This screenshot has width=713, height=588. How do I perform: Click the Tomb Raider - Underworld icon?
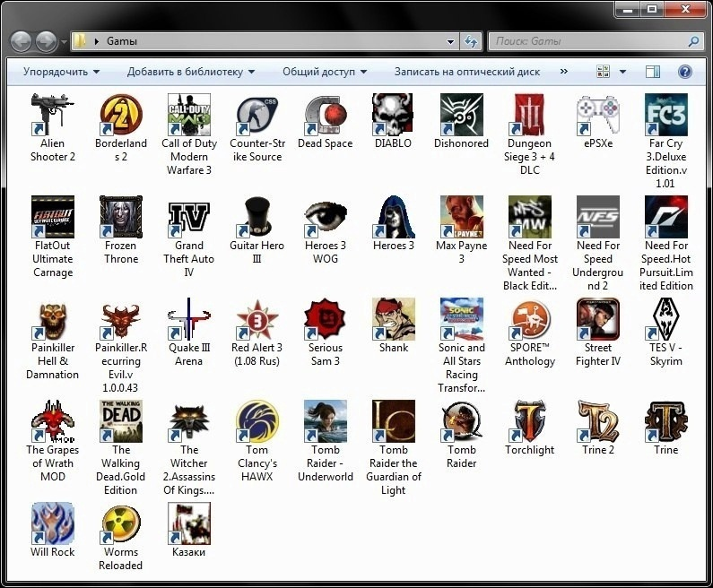coord(326,421)
